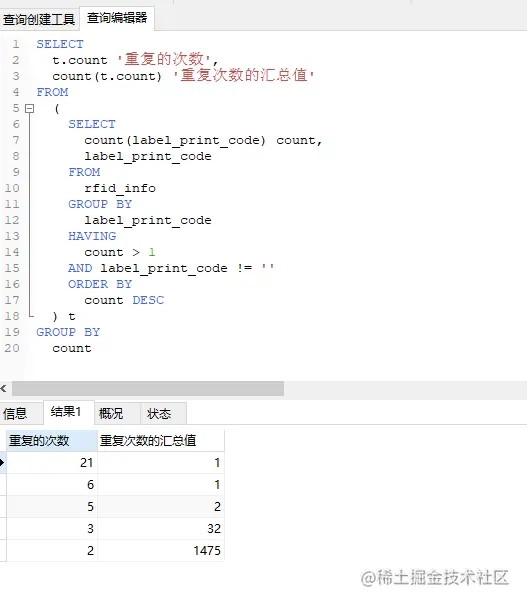Select the cell with value 21
527x604 pixels.
pyautogui.click(x=52, y=462)
